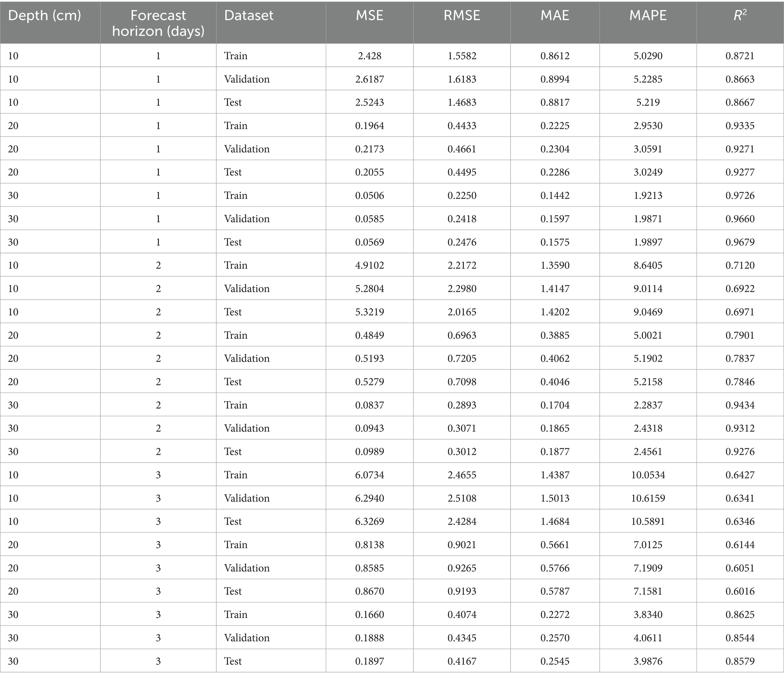Select the MAPE cell showing 3.8340
Screen dimensions: 784x679
click(x=648, y=615)
